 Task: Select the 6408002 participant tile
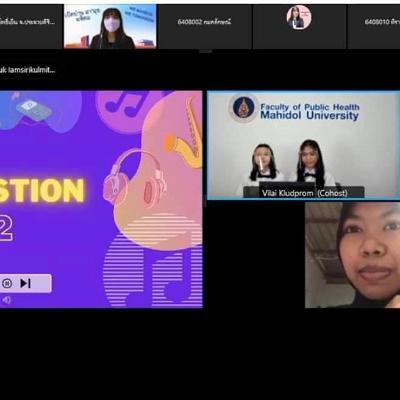tap(205, 27)
